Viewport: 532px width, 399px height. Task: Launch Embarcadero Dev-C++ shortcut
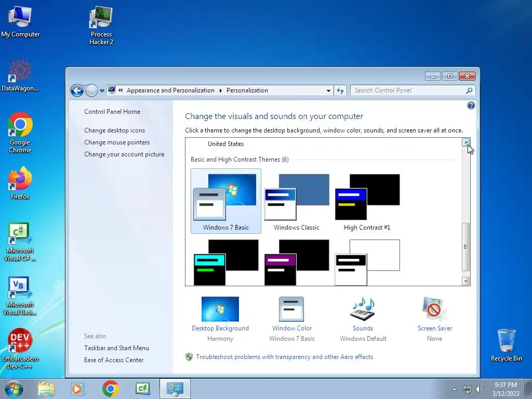[x=20, y=349]
